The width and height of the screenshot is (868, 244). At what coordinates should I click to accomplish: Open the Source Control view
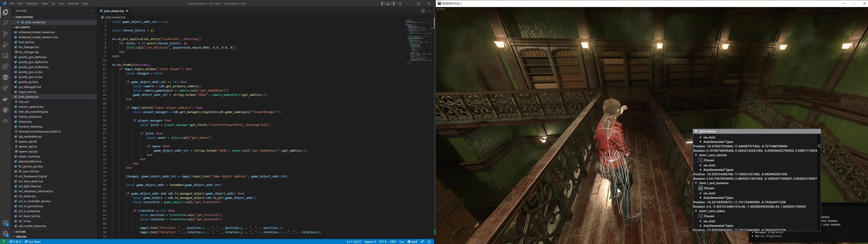click(5, 34)
